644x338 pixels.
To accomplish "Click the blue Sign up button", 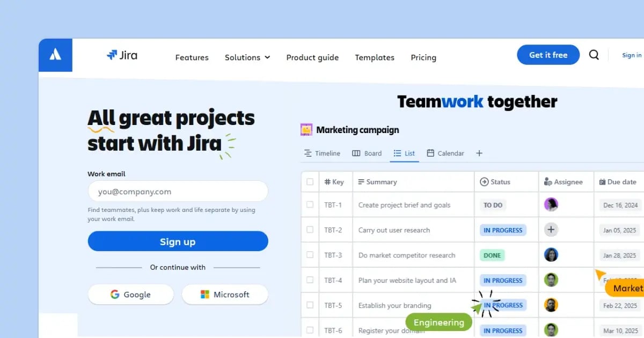I will [x=178, y=241].
